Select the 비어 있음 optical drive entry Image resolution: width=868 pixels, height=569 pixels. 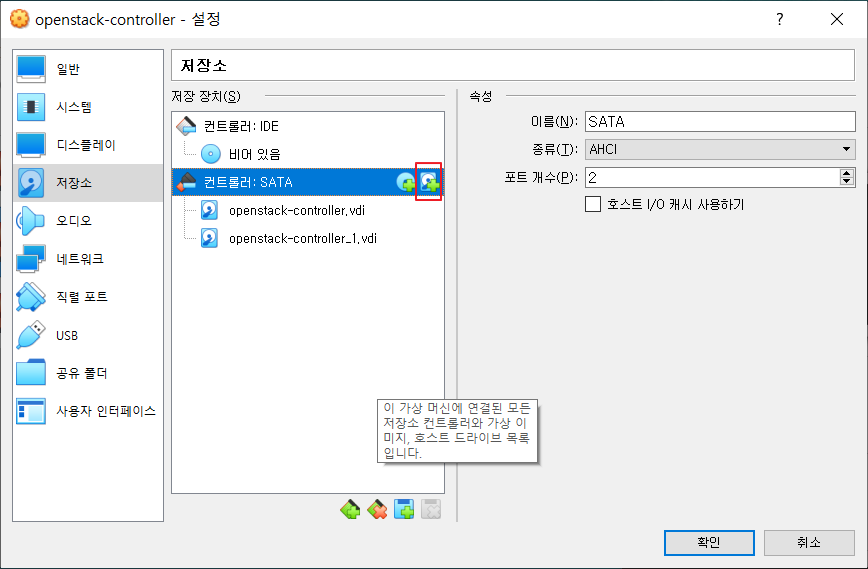point(308,154)
